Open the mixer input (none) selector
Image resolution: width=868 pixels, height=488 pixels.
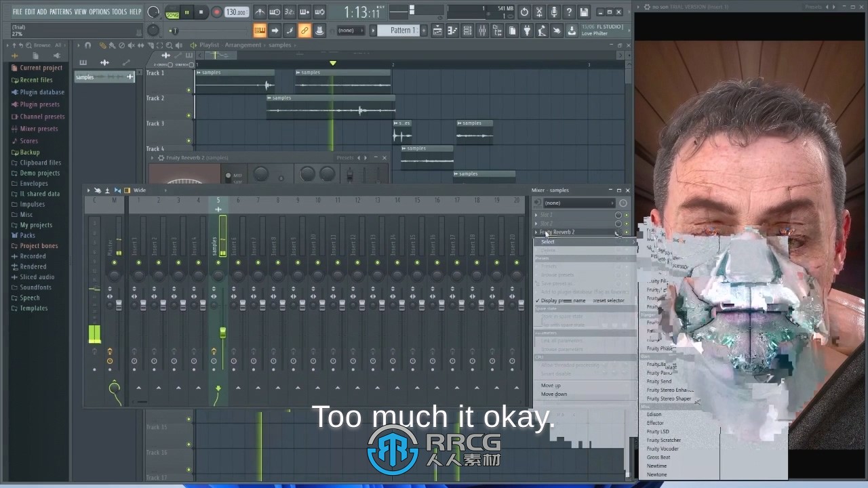[578, 203]
